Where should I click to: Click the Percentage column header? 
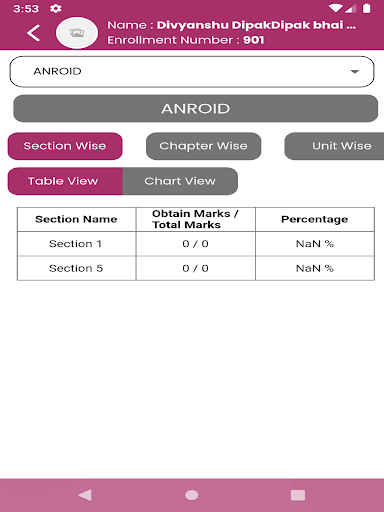315,219
